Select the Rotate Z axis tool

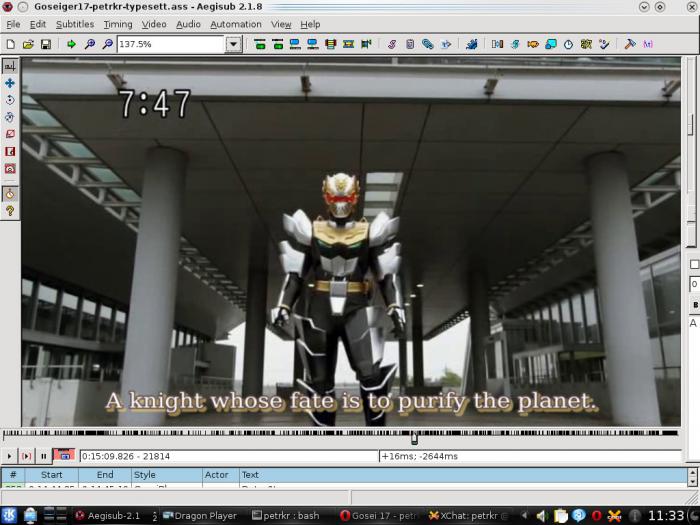click(x=10, y=100)
